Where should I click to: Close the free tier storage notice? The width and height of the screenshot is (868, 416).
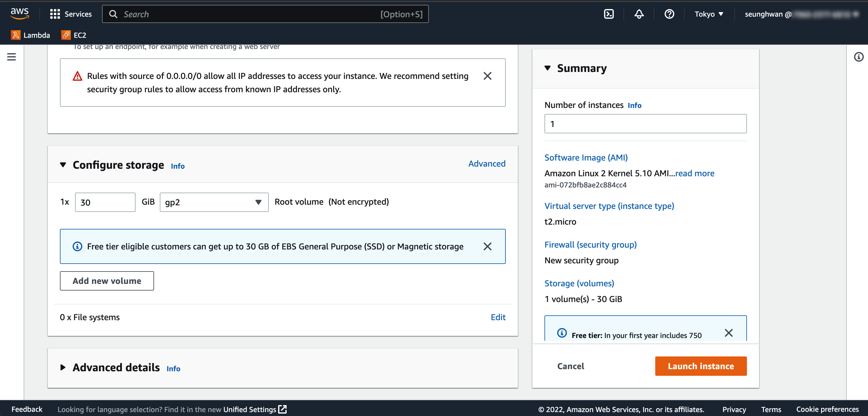(487, 246)
